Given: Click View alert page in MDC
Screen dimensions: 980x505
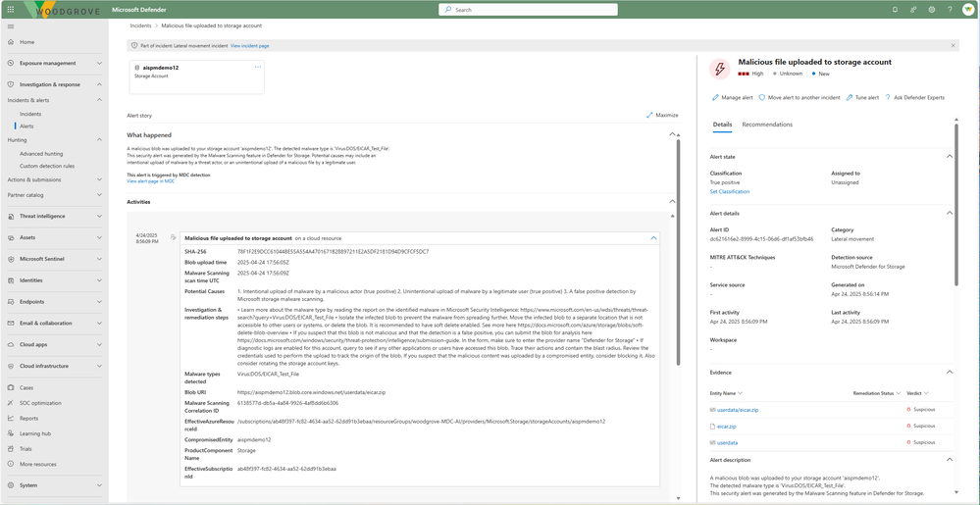Looking at the screenshot, I should (x=151, y=180).
